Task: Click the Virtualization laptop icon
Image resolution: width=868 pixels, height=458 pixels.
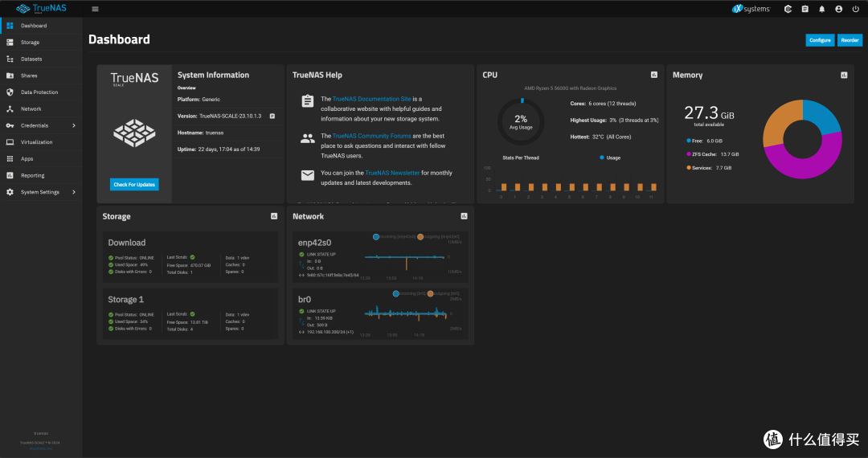Action: click(x=10, y=142)
